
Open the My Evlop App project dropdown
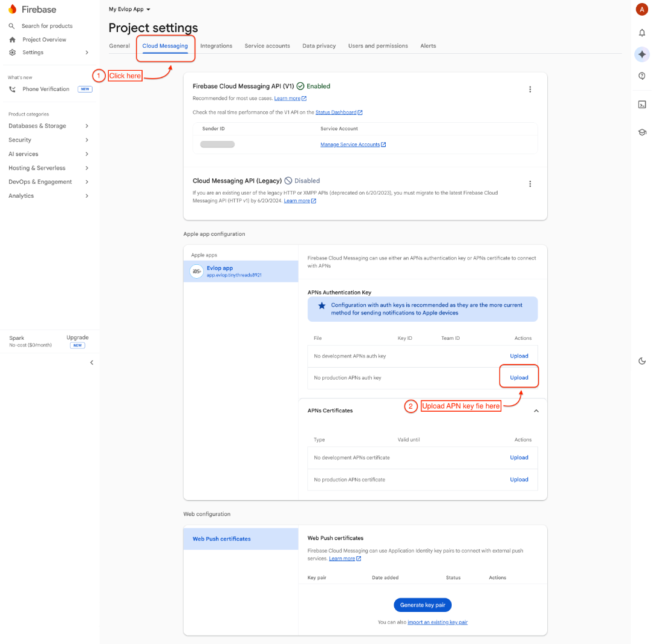coord(129,9)
